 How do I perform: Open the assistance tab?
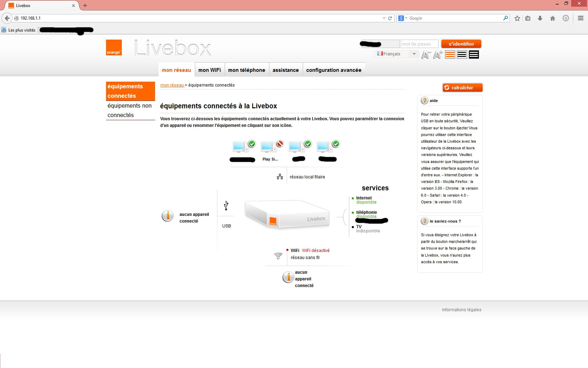(286, 70)
